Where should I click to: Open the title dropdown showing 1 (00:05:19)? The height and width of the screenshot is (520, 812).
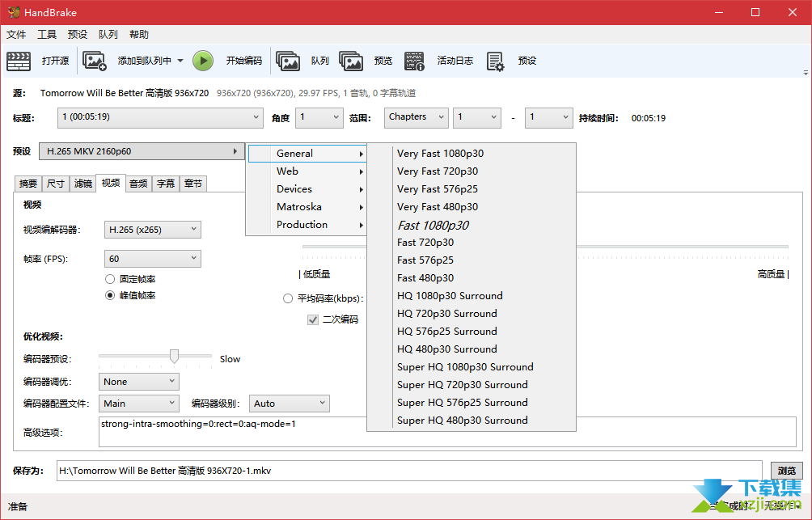click(160, 117)
